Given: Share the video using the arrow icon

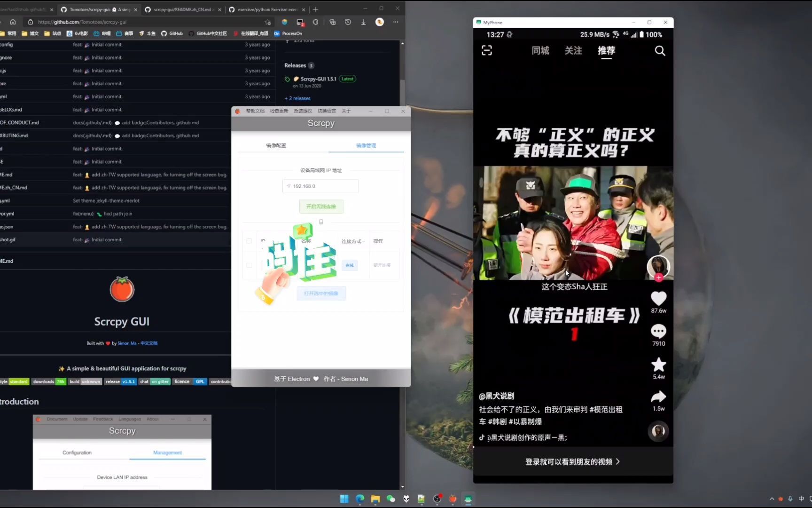Looking at the screenshot, I should point(658,397).
